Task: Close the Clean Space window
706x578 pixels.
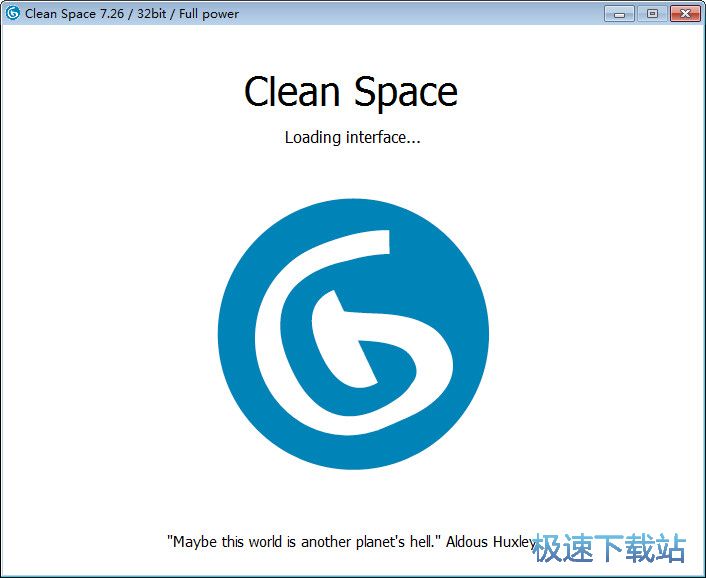Action: (684, 14)
